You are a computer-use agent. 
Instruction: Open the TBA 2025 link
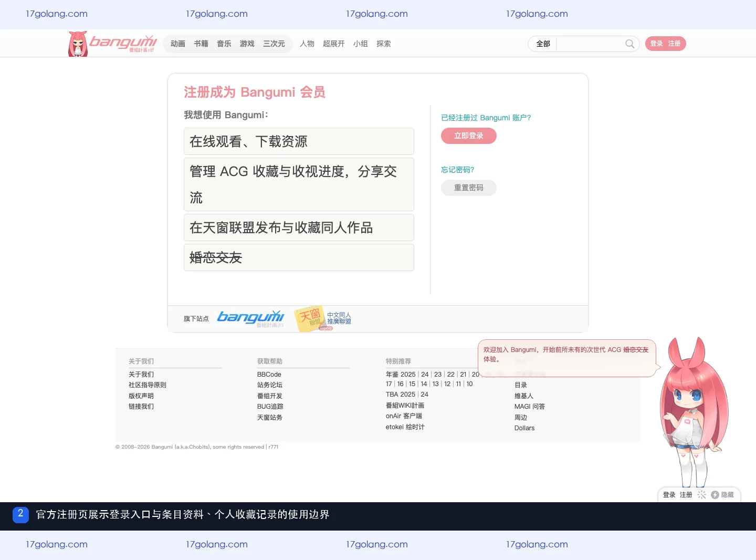[x=401, y=395]
